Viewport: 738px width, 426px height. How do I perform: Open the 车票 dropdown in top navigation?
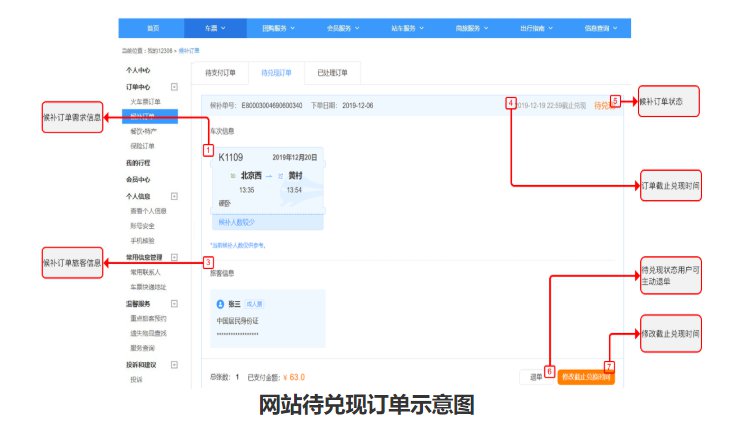(x=210, y=28)
